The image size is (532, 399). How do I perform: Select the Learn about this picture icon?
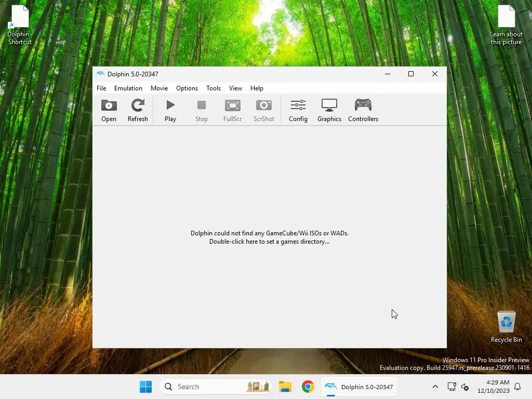[506, 25]
